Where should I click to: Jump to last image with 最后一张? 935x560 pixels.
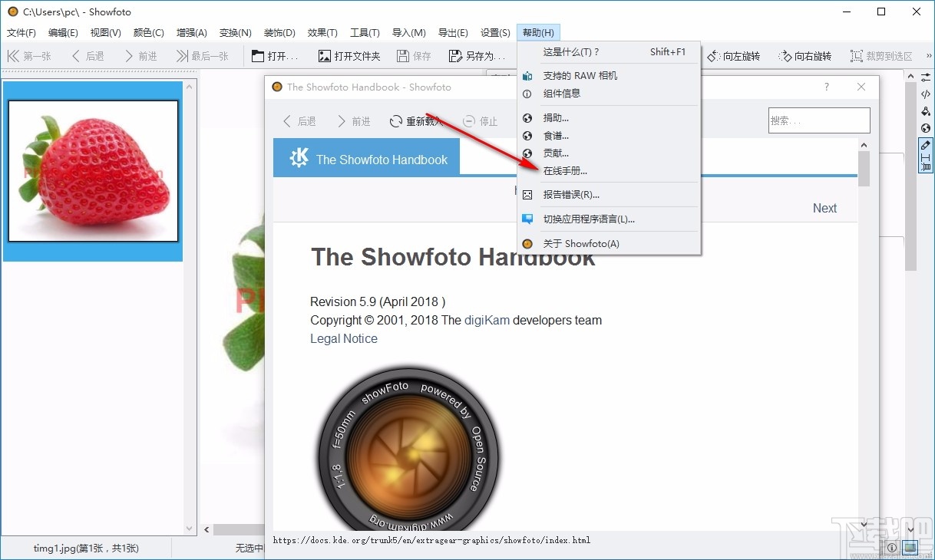203,56
